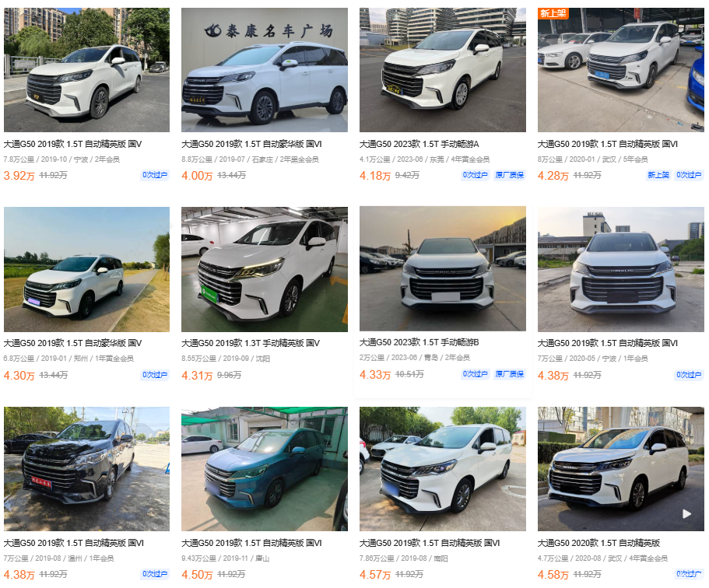Open the black 大通G50 car photo from Wenzhou
The image size is (709, 588).
(x=87, y=469)
